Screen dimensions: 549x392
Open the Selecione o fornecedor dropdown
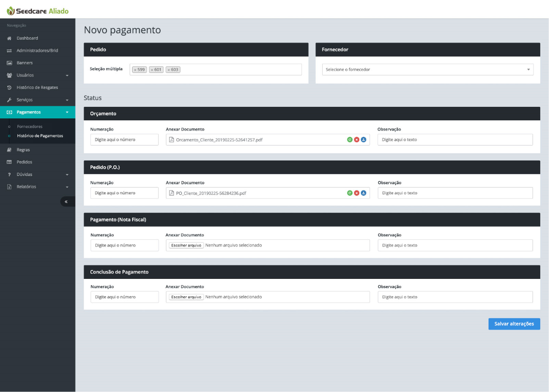pyautogui.click(x=428, y=70)
